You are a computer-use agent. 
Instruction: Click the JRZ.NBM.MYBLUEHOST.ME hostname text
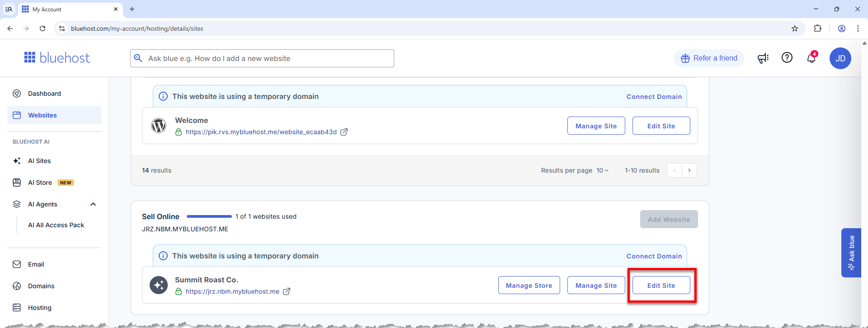tap(185, 229)
